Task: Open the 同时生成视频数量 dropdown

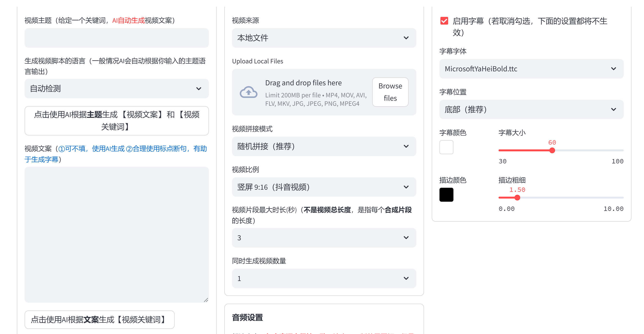Action: point(324,278)
